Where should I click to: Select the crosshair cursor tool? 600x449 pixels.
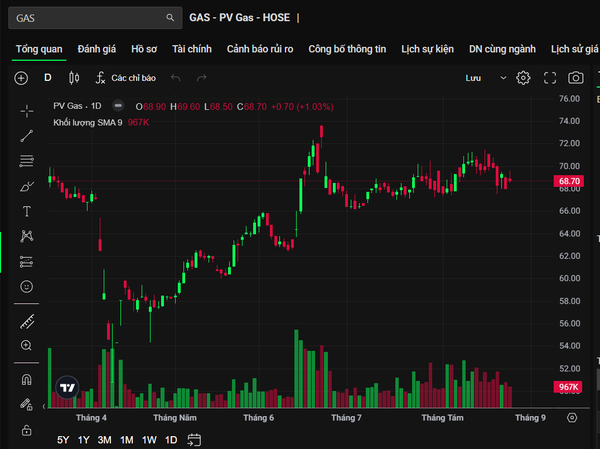coord(27,111)
